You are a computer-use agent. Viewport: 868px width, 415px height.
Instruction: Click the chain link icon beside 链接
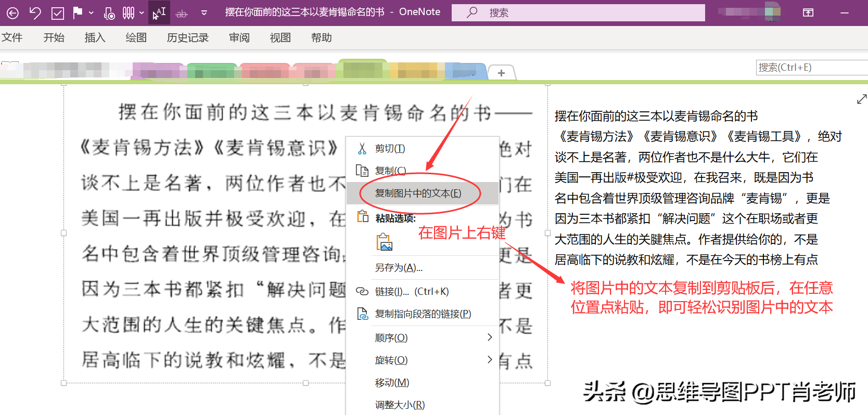click(362, 291)
